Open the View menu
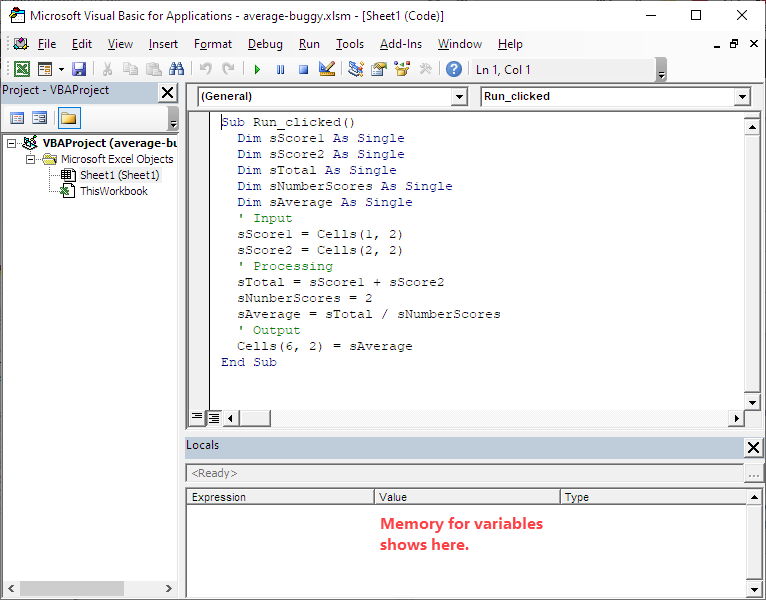The image size is (766, 600). [120, 44]
